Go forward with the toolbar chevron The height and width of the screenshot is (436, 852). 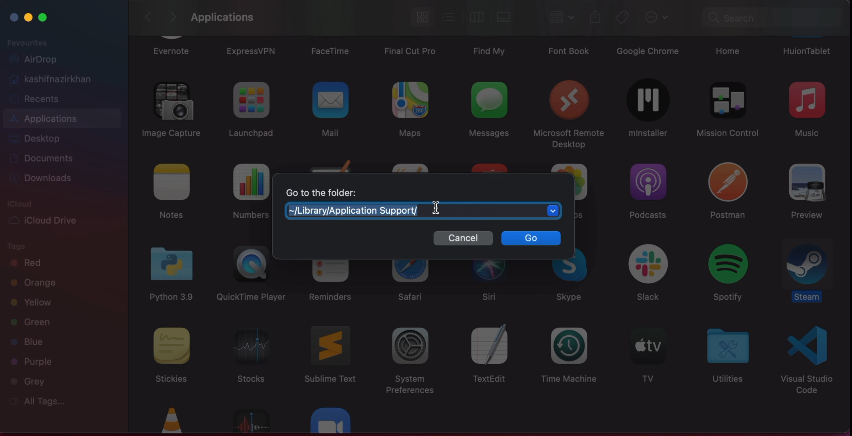coord(173,17)
